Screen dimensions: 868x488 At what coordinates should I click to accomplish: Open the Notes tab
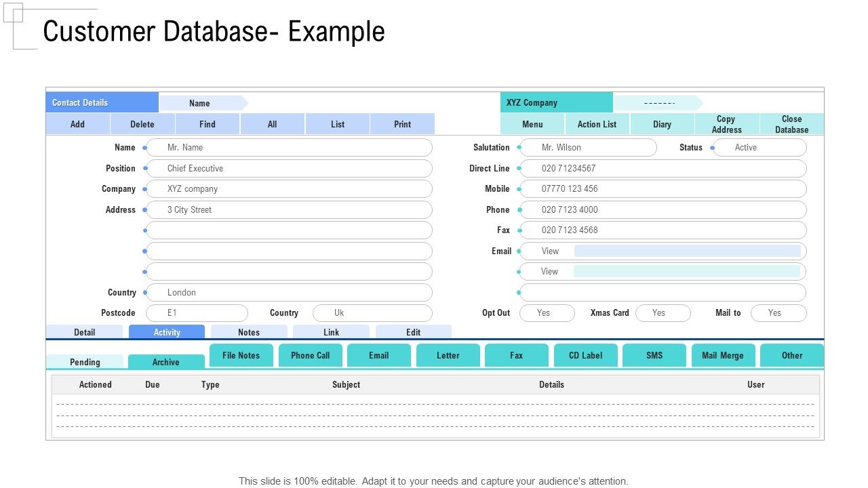(x=249, y=332)
